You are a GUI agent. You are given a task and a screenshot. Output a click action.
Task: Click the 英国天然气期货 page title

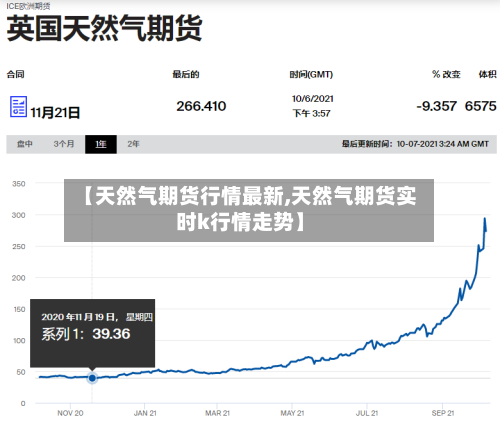point(104,28)
